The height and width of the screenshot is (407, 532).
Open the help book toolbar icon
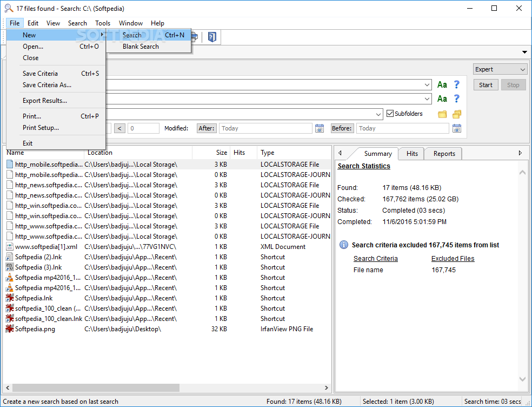[x=212, y=37]
